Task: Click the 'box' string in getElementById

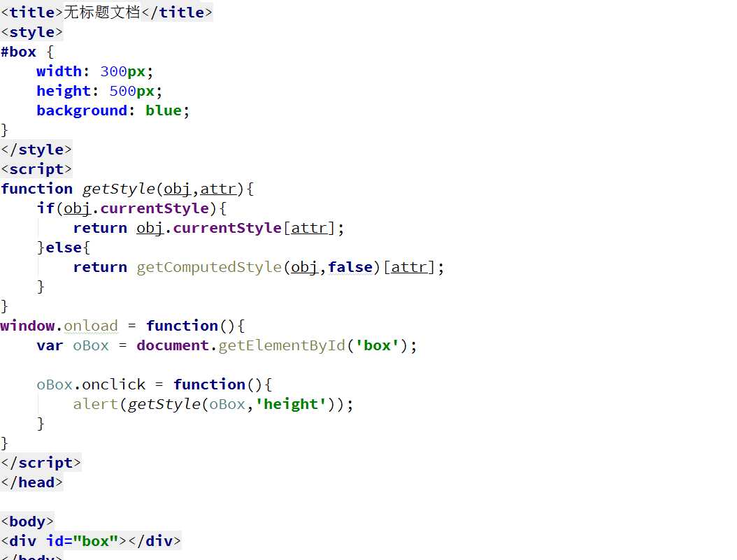Action: coord(377,345)
